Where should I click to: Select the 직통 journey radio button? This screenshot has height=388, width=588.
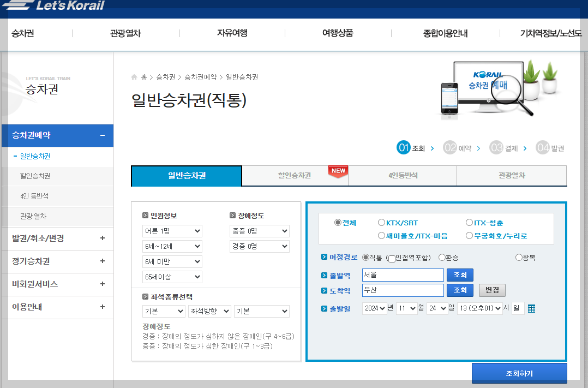(365, 258)
